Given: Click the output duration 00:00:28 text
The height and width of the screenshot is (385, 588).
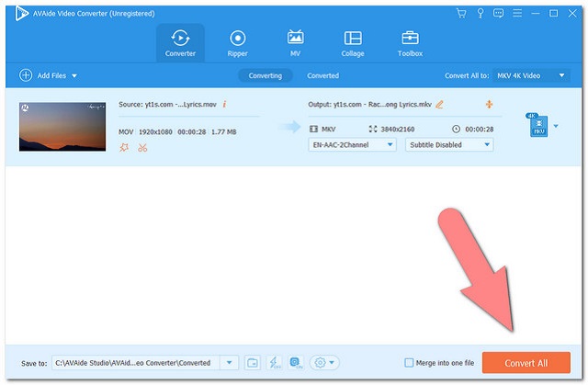Looking at the screenshot, I should 480,130.
